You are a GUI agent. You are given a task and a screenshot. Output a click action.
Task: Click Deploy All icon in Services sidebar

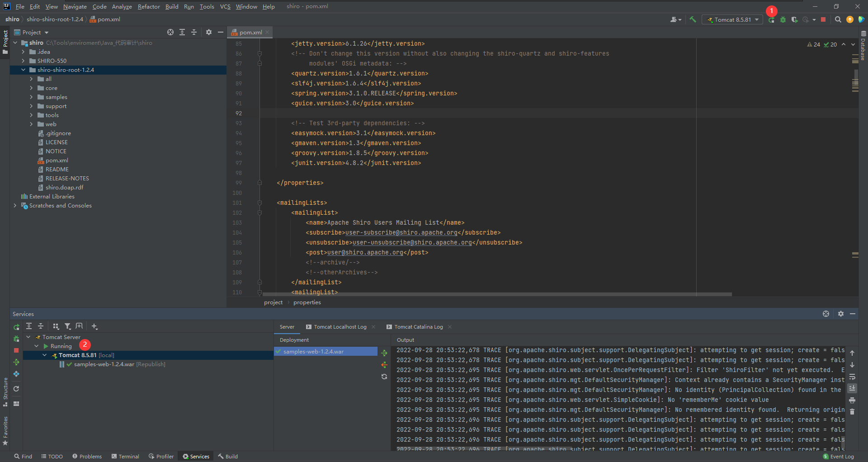[16, 362]
